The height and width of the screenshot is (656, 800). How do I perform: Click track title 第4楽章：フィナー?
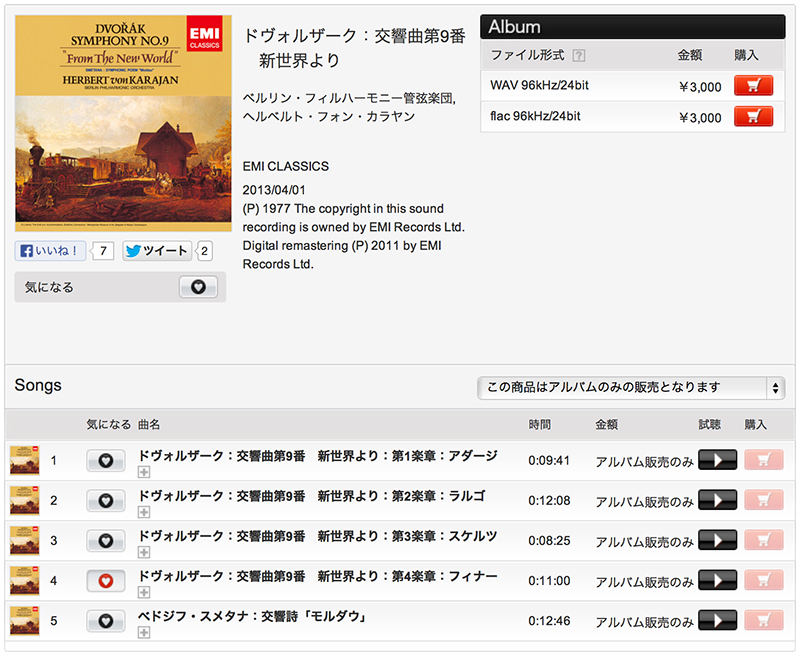(x=318, y=576)
